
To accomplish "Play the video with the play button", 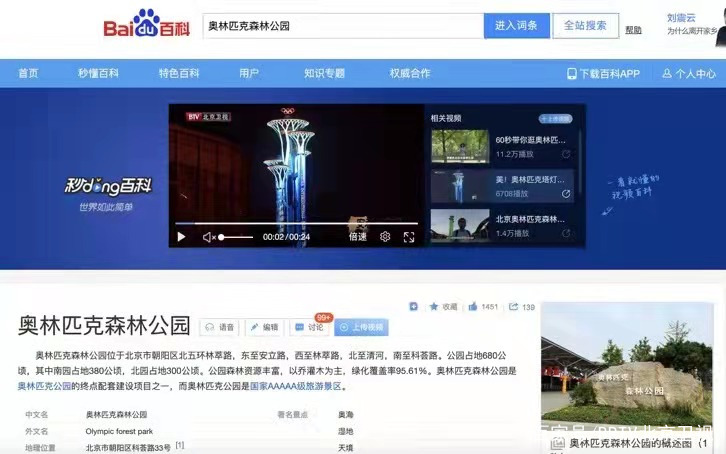I will click(182, 237).
